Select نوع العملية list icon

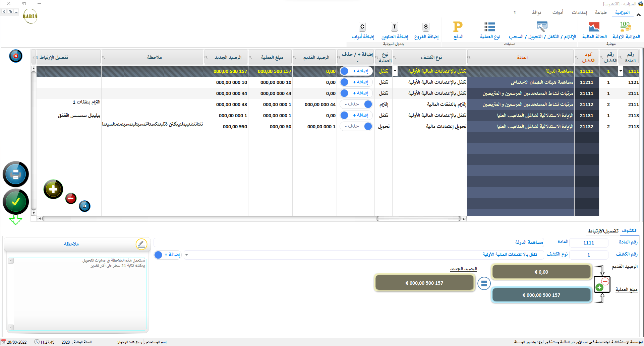(x=490, y=27)
